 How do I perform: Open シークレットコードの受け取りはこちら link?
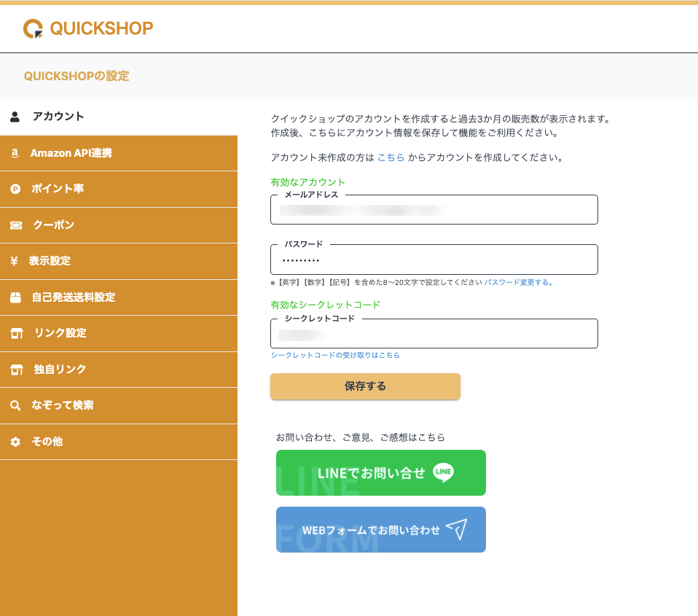335,355
